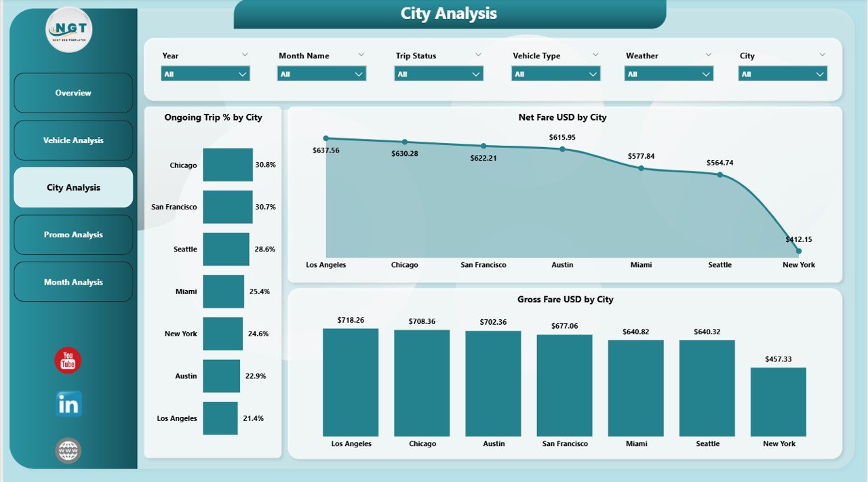
Task: Open the Vehicle Analysis page
Action: (73, 140)
